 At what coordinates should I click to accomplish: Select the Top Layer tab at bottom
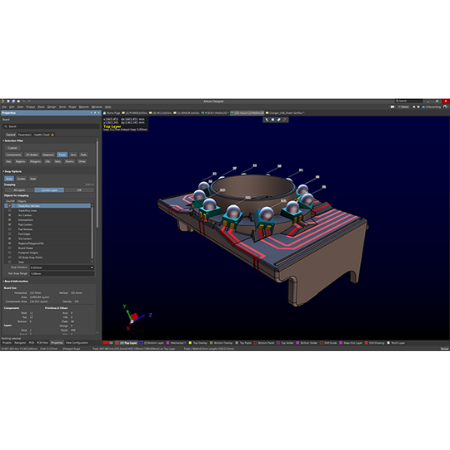127,343
